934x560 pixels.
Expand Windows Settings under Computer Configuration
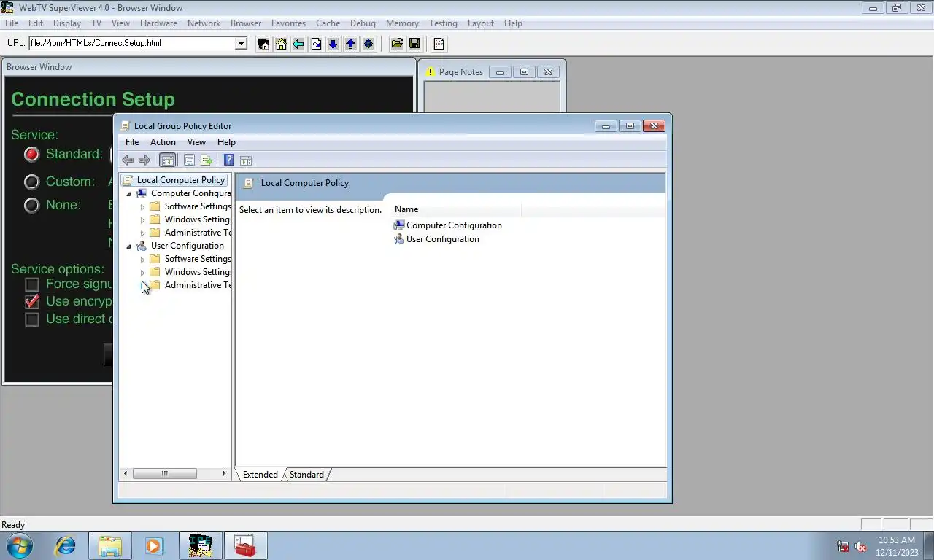(x=143, y=220)
